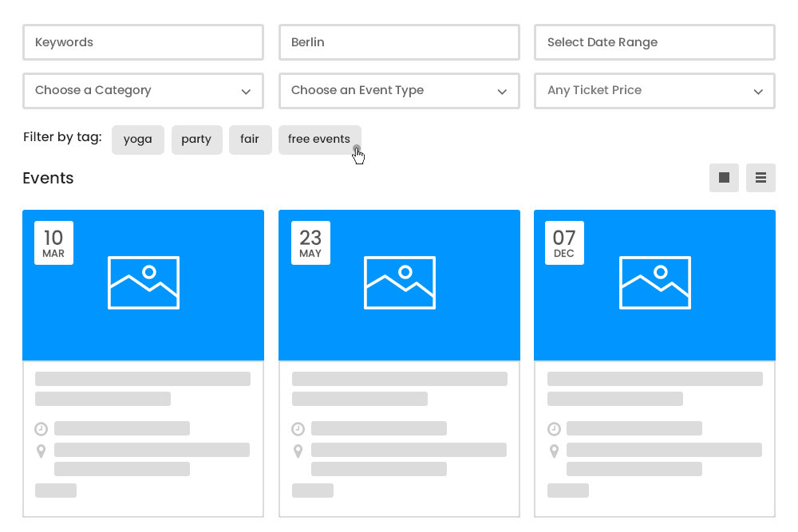Toggle the party tag filter
798x532 pixels.
(196, 140)
